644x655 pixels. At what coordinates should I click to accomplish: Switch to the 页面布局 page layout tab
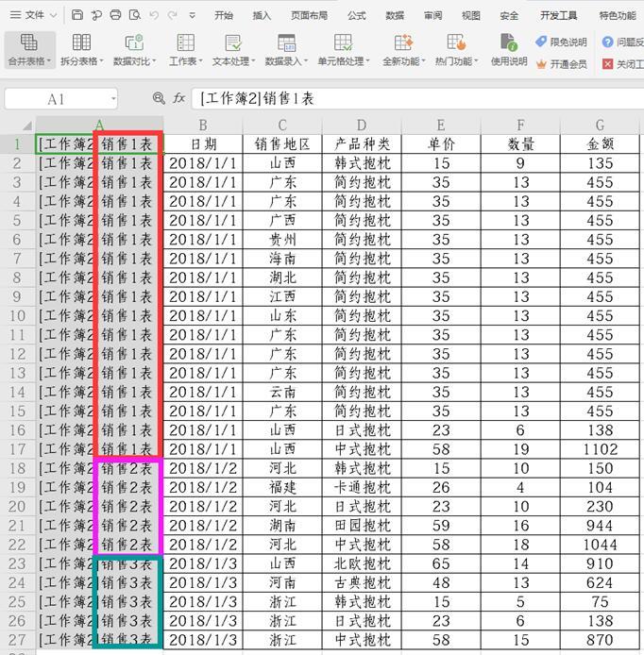coord(309,15)
